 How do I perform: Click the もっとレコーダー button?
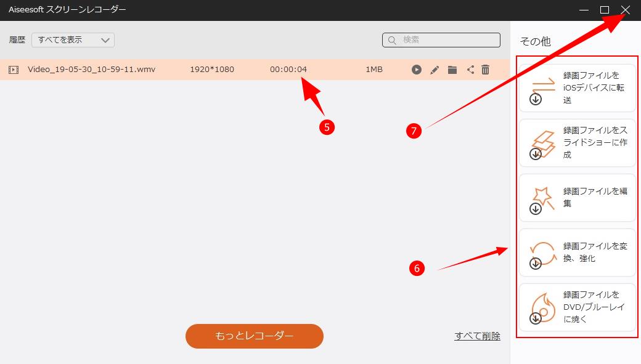tap(255, 336)
